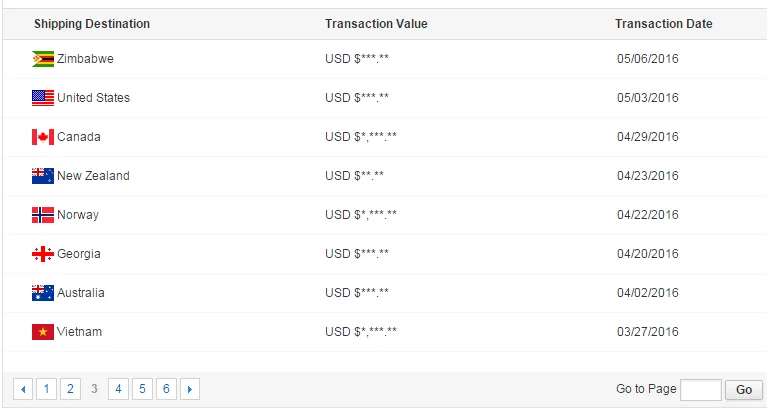Switch to page 6
767x411 pixels.
167,389
